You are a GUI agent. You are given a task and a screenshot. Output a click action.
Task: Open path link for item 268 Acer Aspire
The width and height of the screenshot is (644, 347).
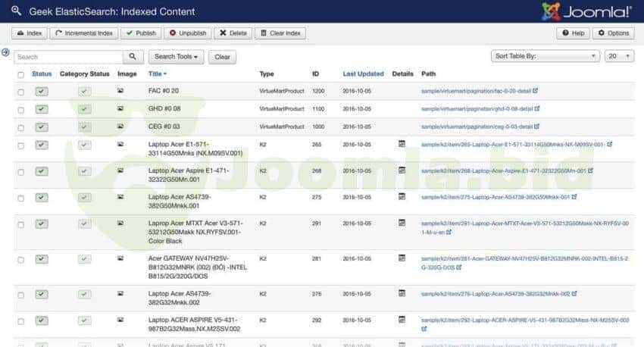504,170
